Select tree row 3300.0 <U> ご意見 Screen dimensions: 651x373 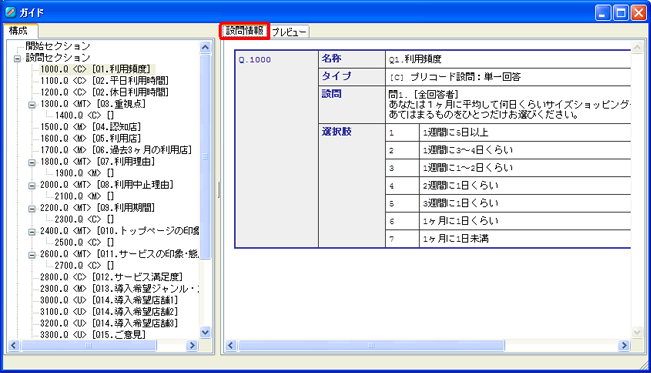[93, 334]
